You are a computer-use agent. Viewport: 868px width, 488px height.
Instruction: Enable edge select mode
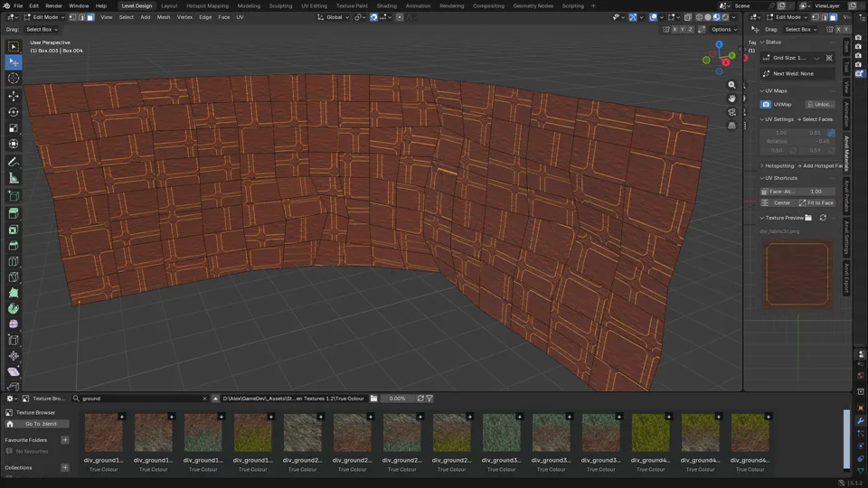[81, 17]
